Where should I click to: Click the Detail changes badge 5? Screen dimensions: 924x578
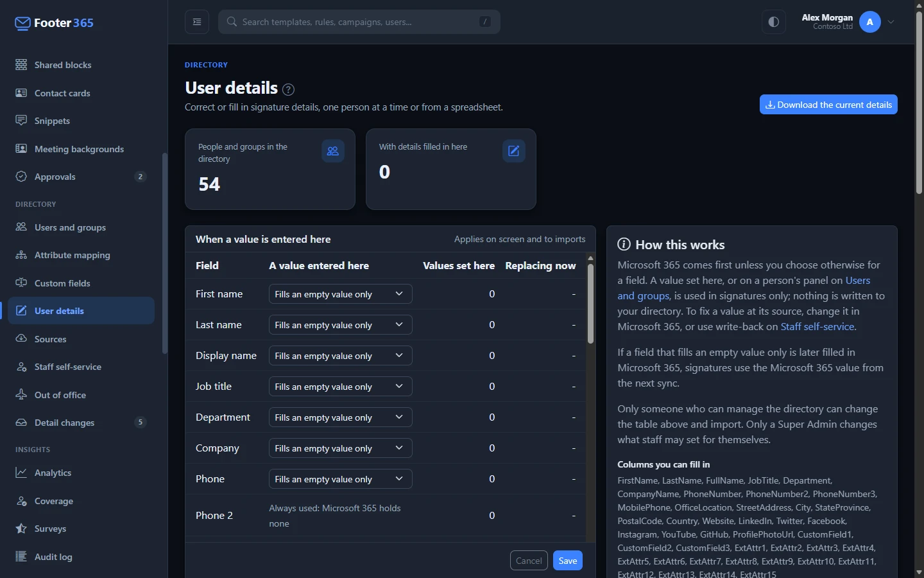coord(140,422)
